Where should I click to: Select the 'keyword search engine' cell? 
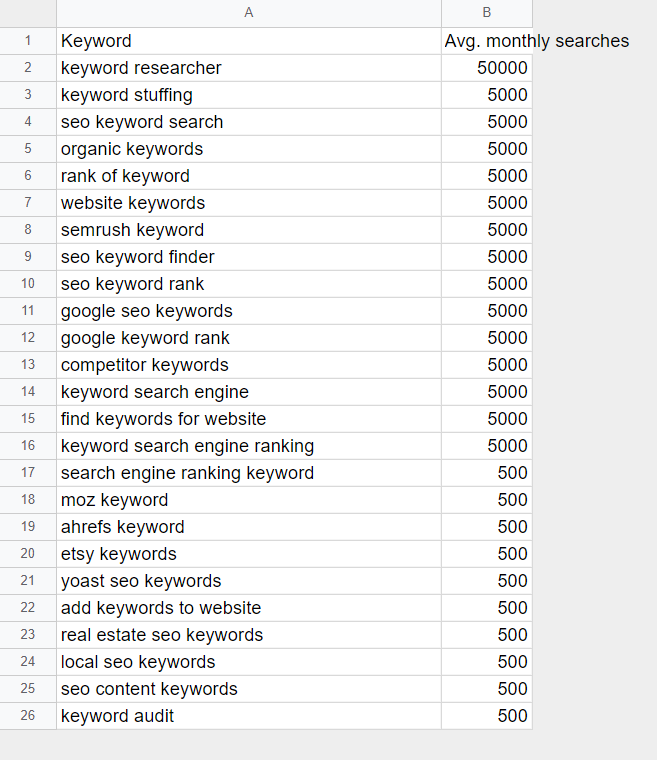249,392
